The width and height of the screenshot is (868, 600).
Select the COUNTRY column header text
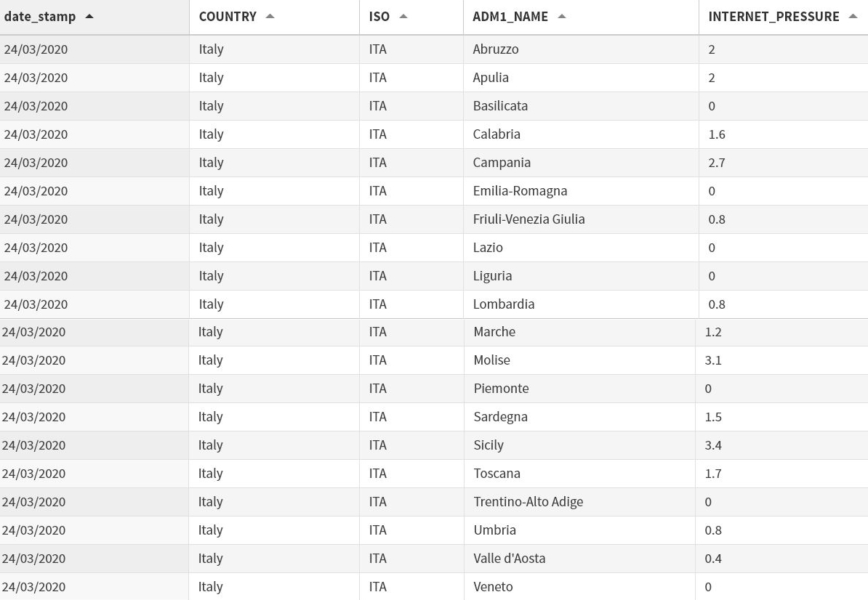tap(228, 17)
